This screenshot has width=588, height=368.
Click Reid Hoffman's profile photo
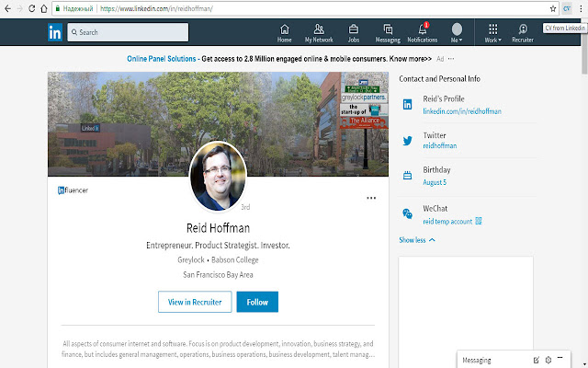pos(218,176)
